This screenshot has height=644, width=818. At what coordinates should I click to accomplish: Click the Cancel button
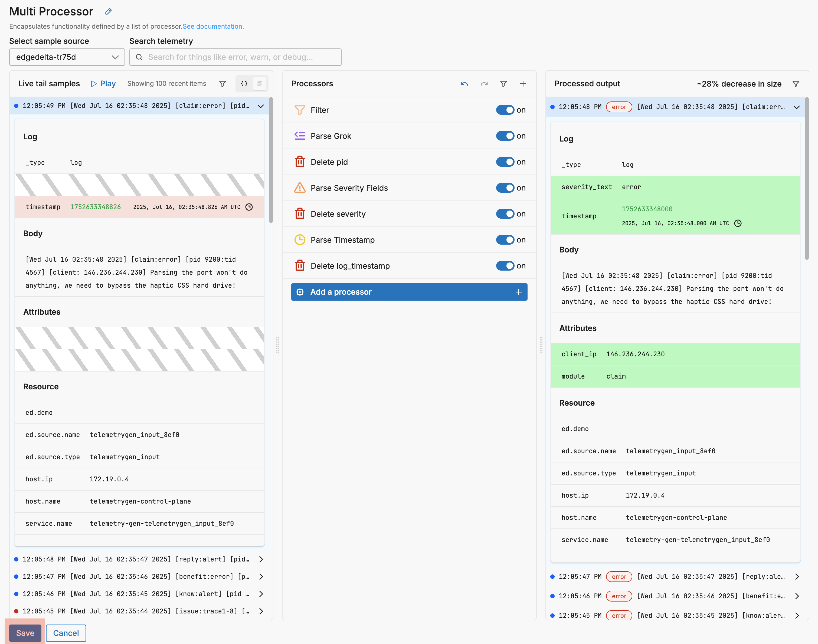[x=66, y=633]
